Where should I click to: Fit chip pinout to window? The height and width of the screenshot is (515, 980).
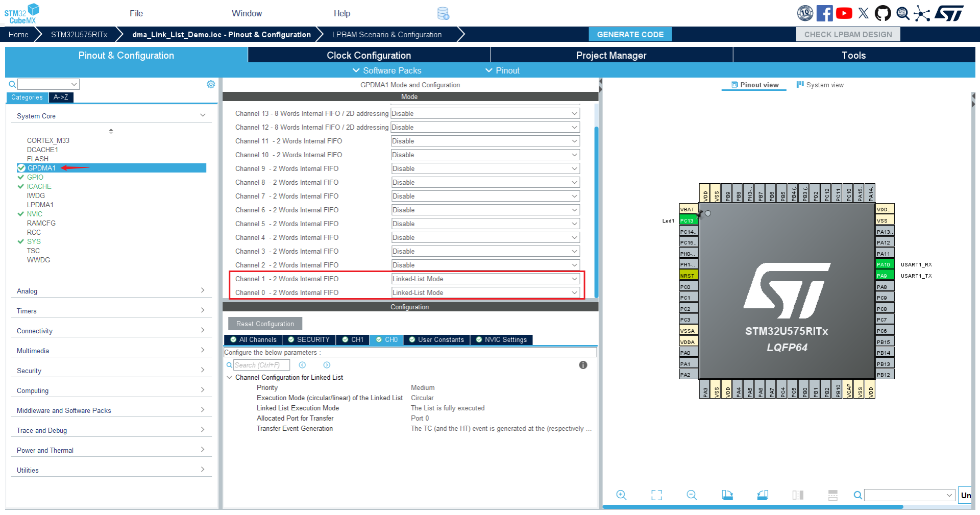[656, 495]
